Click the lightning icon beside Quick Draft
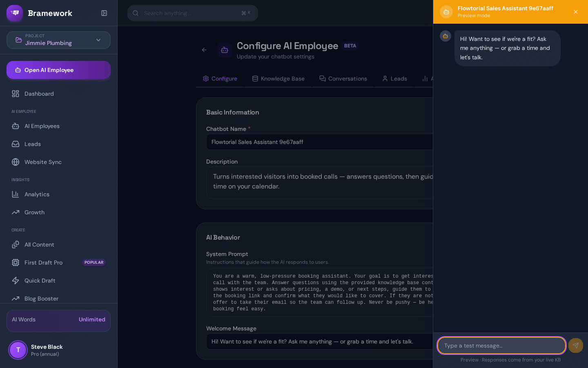This screenshot has height=368, width=588. tap(16, 280)
